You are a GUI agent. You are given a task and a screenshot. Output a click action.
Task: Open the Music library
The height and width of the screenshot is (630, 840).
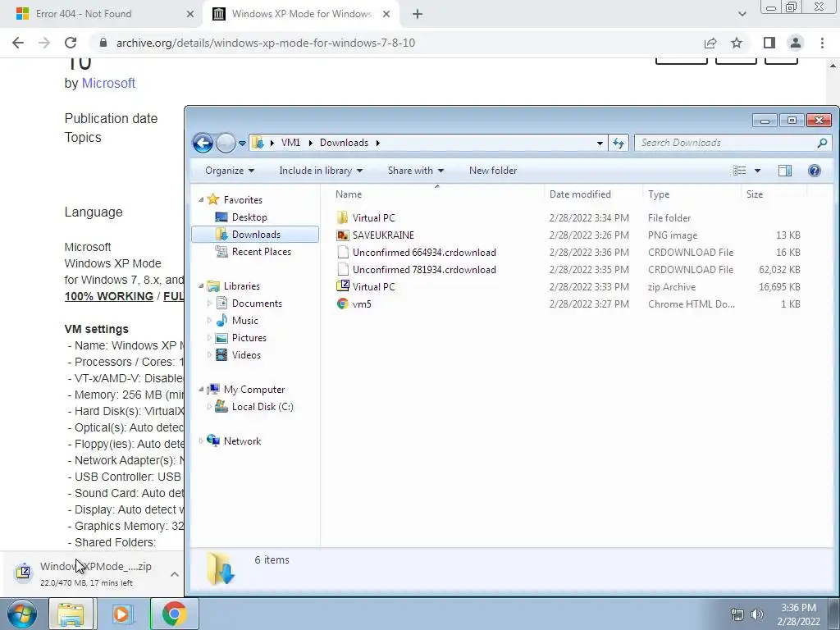pyautogui.click(x=245, y=321)
